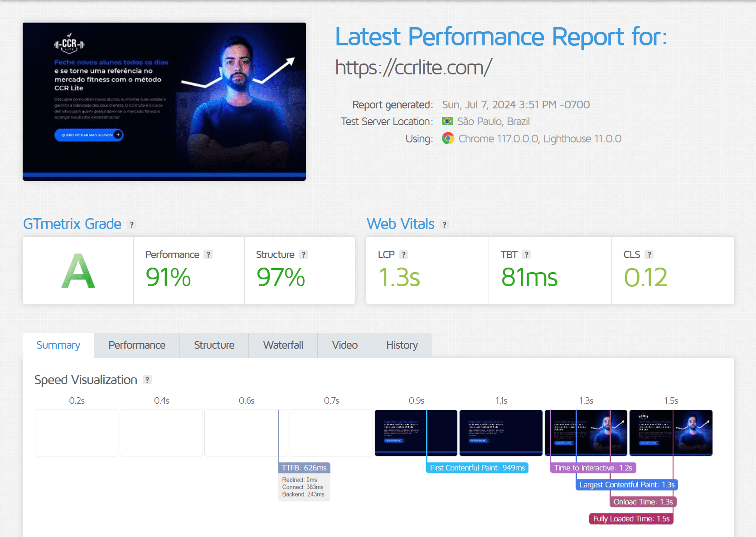Select the Summary tab
This screenshot has width=756, height=537.
(58, 345)
